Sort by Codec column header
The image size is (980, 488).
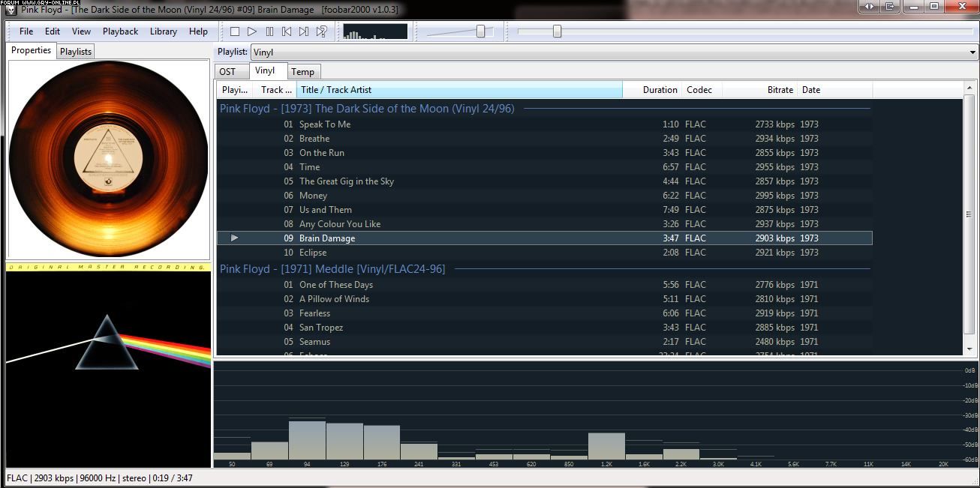tap(702, 90)
